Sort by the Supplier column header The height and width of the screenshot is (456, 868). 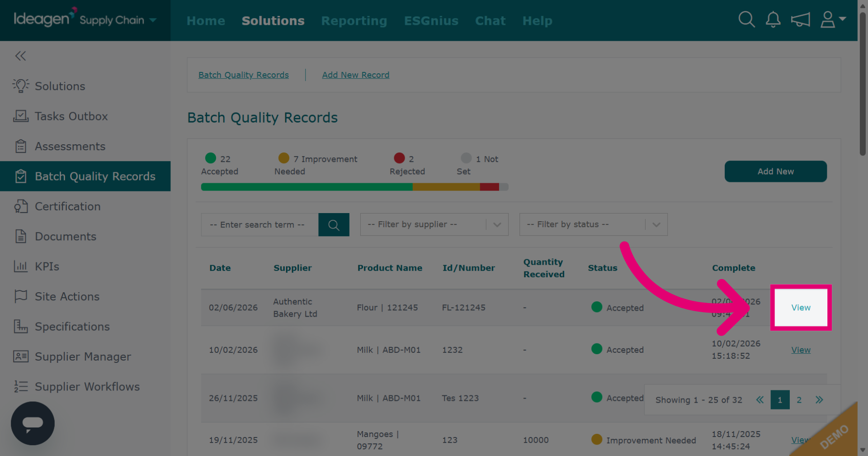[x=292, y=268]
